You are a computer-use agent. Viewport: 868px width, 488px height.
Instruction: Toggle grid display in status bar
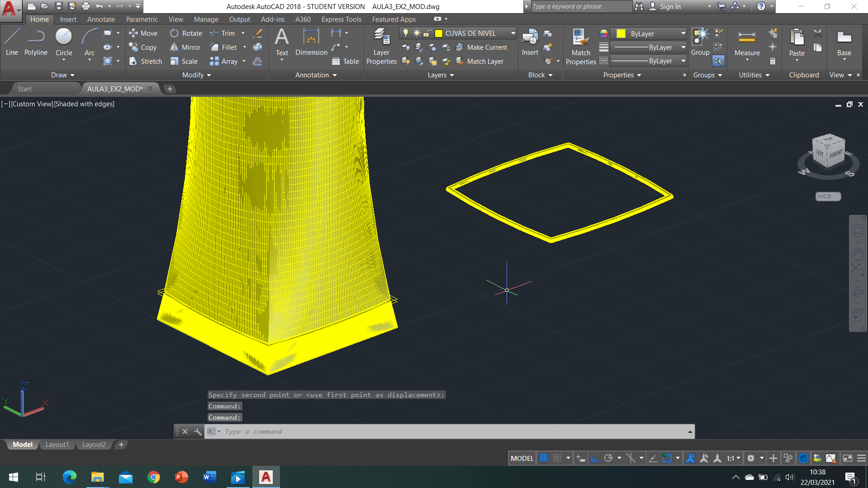(x=544, y=458)
